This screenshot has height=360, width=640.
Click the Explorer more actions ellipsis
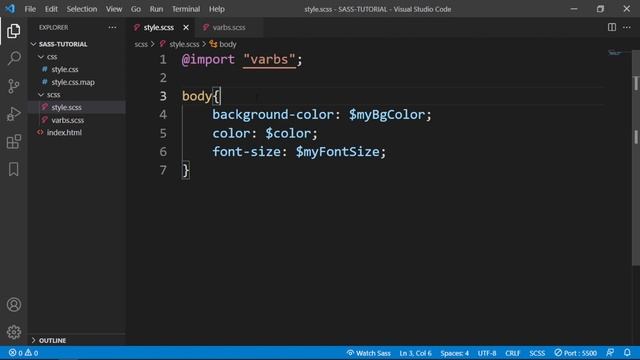[x=112, y=27]
